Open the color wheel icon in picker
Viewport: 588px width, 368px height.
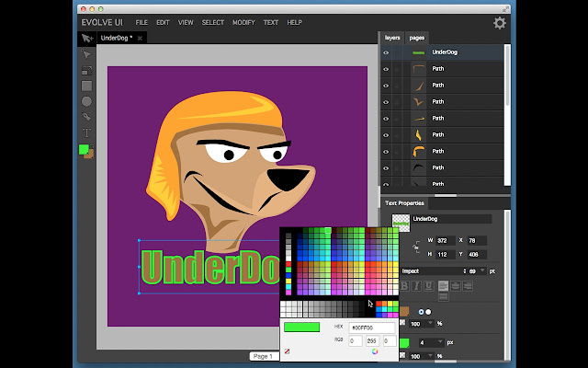tap(374, 351)
